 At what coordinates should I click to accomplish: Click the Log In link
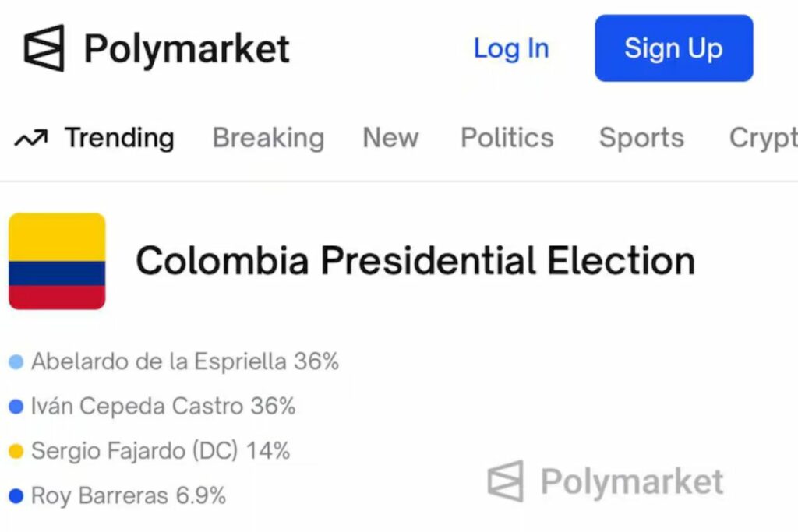tap(511, 48)
